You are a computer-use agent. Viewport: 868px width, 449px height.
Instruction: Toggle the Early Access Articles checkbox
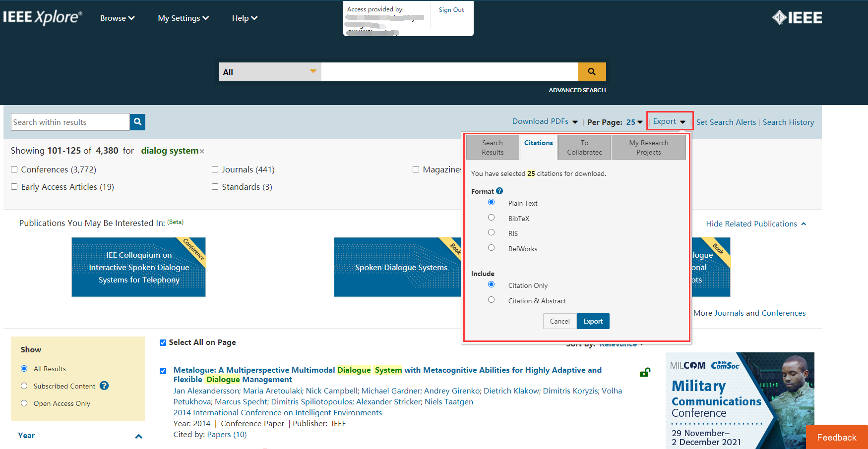14,187
